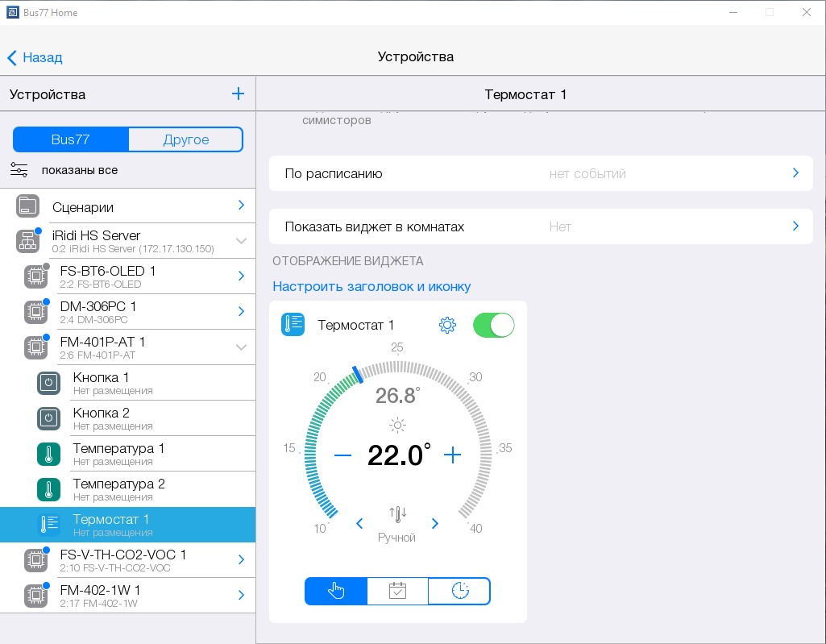Decrease setpoint with the minus icon
This screenshot has width=826, height=644.
(x=342, y=455)
